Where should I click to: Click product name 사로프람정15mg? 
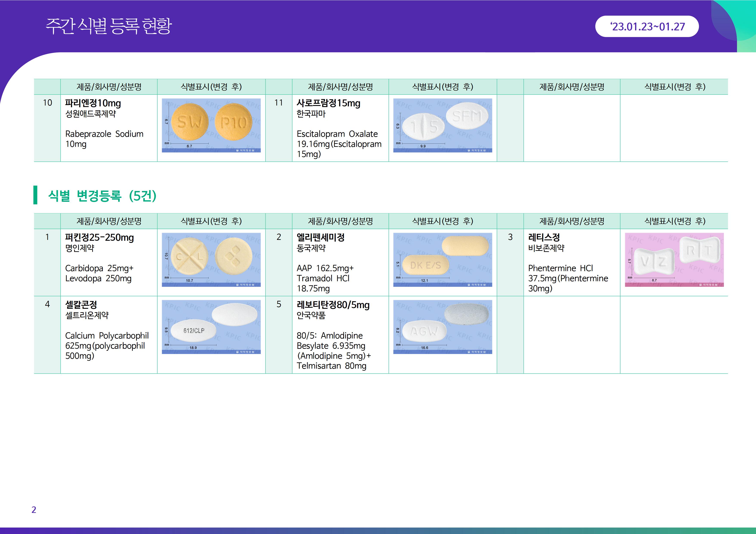pyautogui.click(x=328, y=103)
